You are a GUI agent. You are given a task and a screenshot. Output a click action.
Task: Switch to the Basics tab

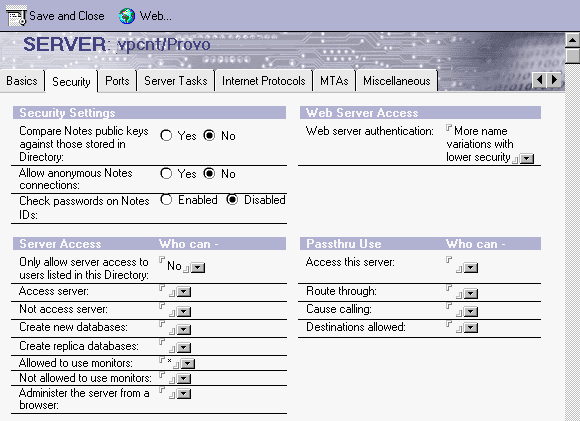tap(22, 81)
